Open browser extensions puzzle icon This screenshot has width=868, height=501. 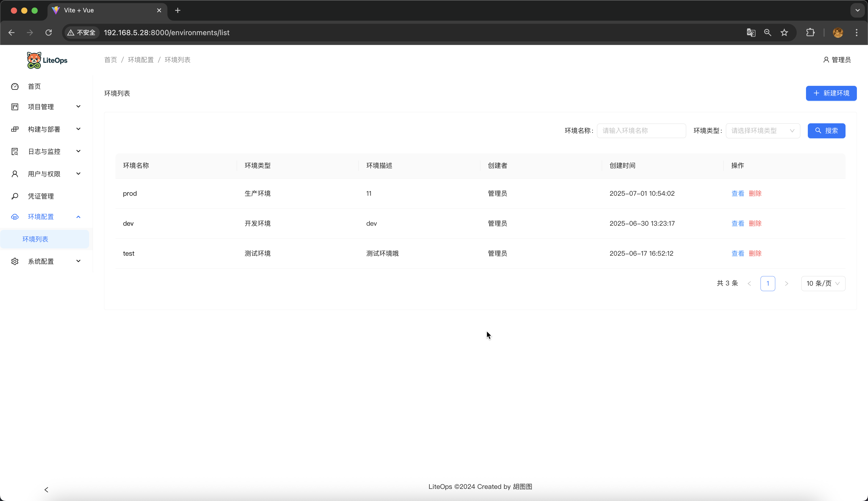click(x=810, y=33)
